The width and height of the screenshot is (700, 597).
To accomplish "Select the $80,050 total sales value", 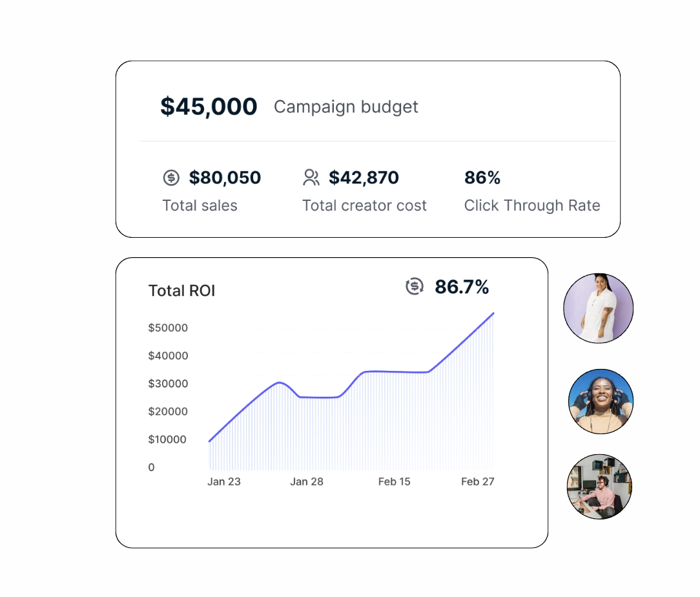I will pyautogui.click(x=225, y=178).
